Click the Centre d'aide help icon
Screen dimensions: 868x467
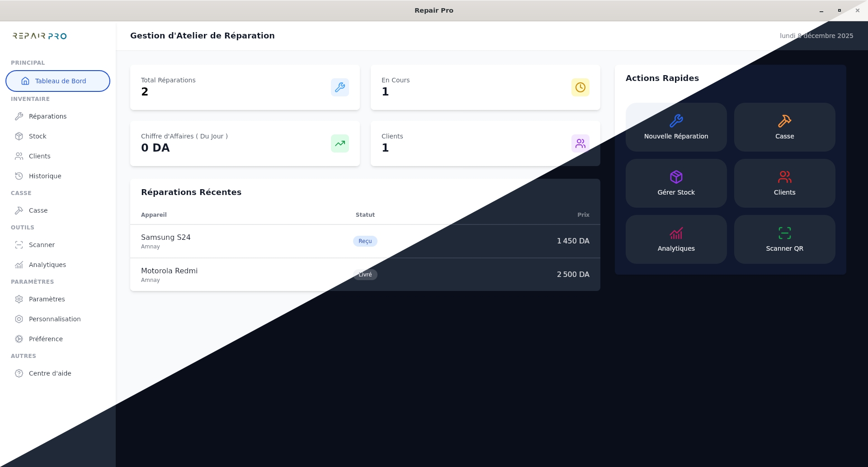(19, 373)
